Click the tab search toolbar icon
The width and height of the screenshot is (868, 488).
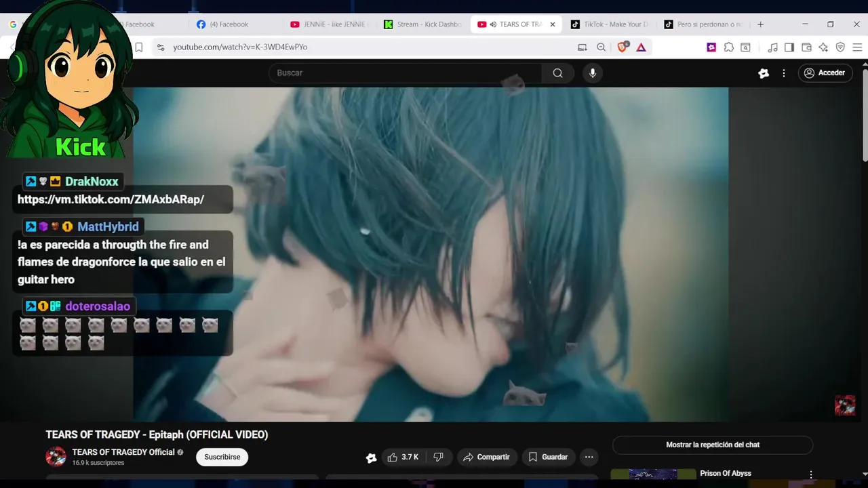pyautogui.click(x=745, y=47)
